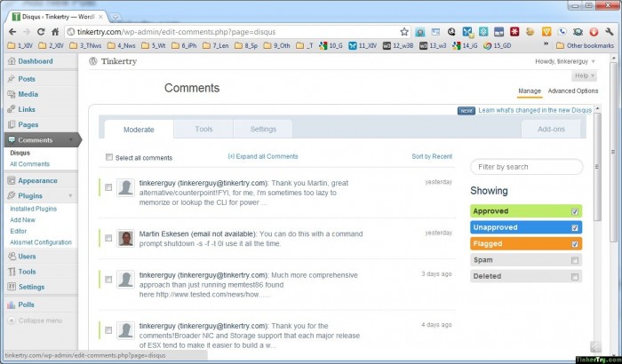Switch to Moderate tab

pyautogui.click(x=139, y=130)
